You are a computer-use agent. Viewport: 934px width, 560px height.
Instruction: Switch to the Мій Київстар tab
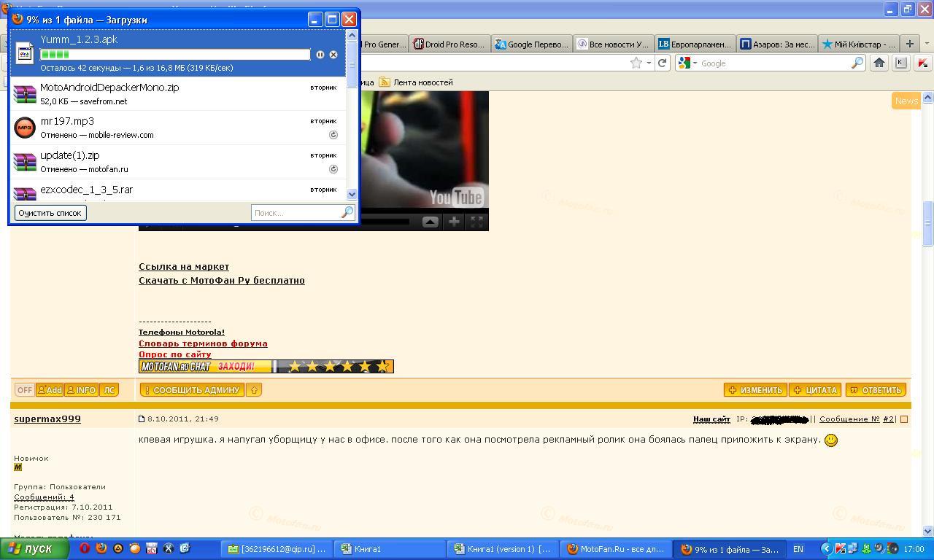pos(858,44)
